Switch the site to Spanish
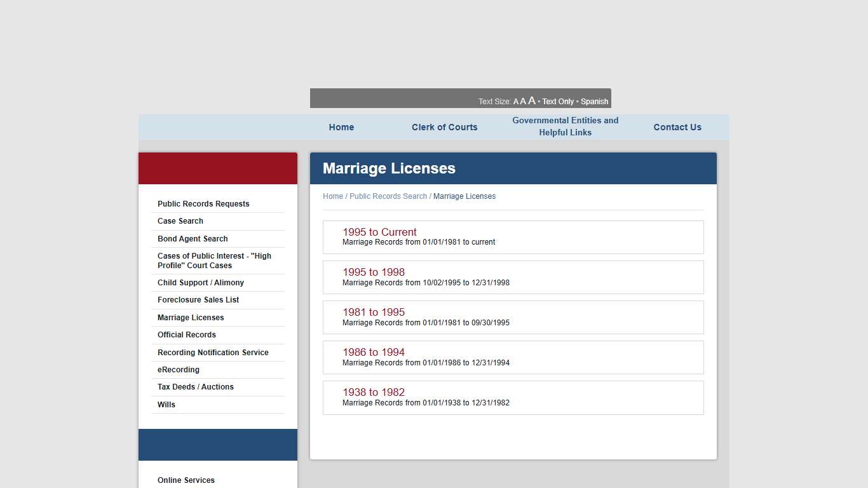 point(594,101)
